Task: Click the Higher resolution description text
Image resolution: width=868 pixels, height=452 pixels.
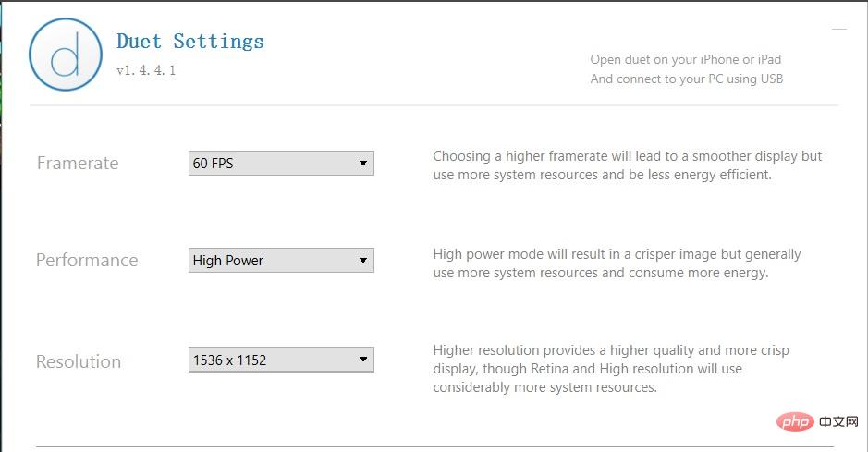Action: coord(611,369)
